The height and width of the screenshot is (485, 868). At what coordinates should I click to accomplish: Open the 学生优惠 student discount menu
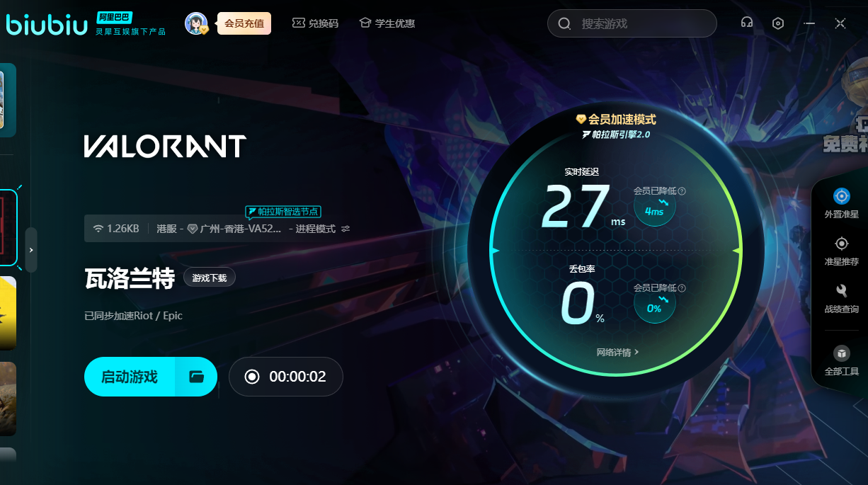click(387, 23)
